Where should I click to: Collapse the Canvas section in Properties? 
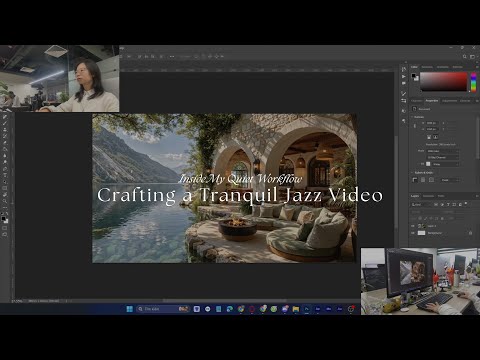412,117
